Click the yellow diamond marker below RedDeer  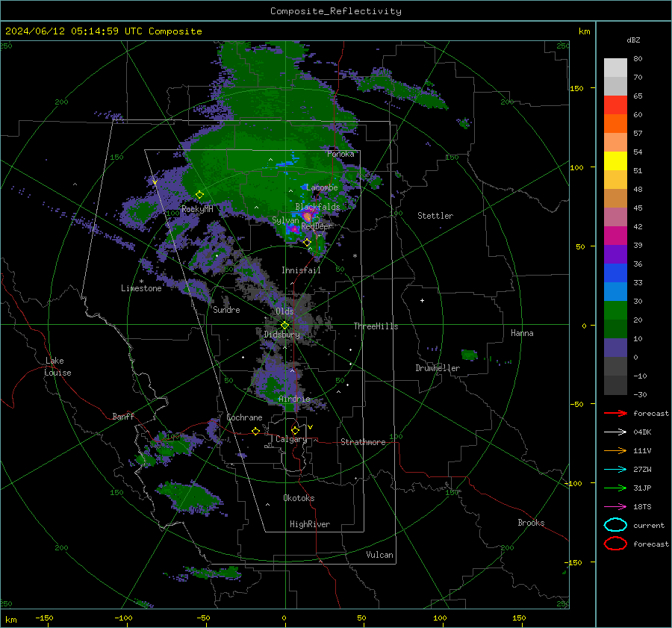(307, 243)
